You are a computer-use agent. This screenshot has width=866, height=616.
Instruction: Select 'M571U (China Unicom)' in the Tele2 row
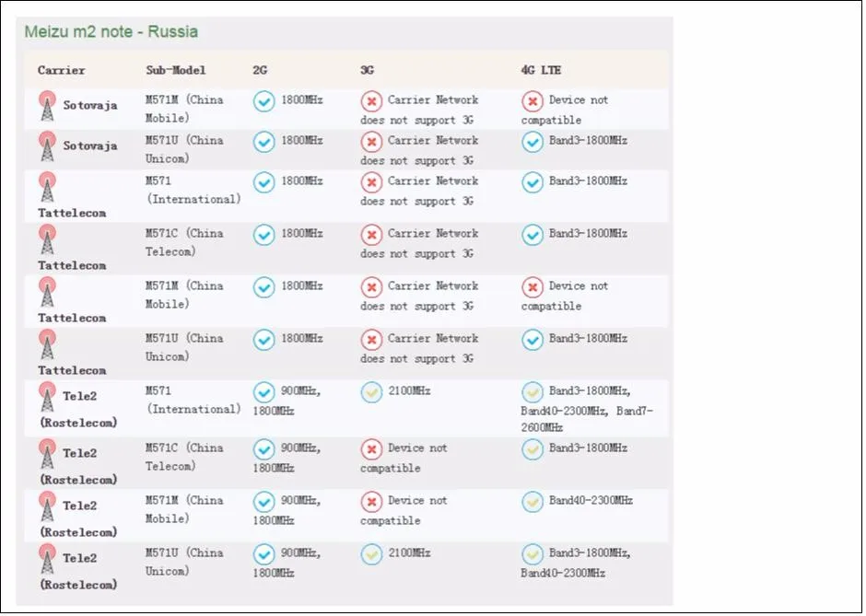(x=184, y=562)
